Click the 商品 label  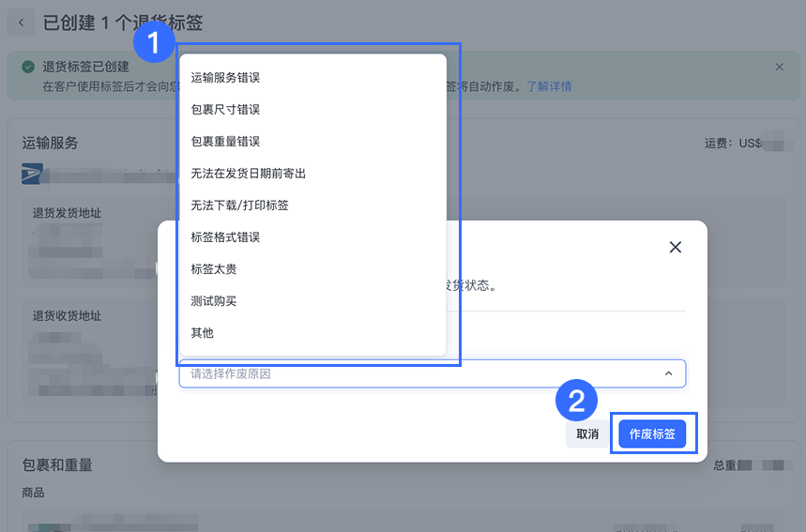33,493
